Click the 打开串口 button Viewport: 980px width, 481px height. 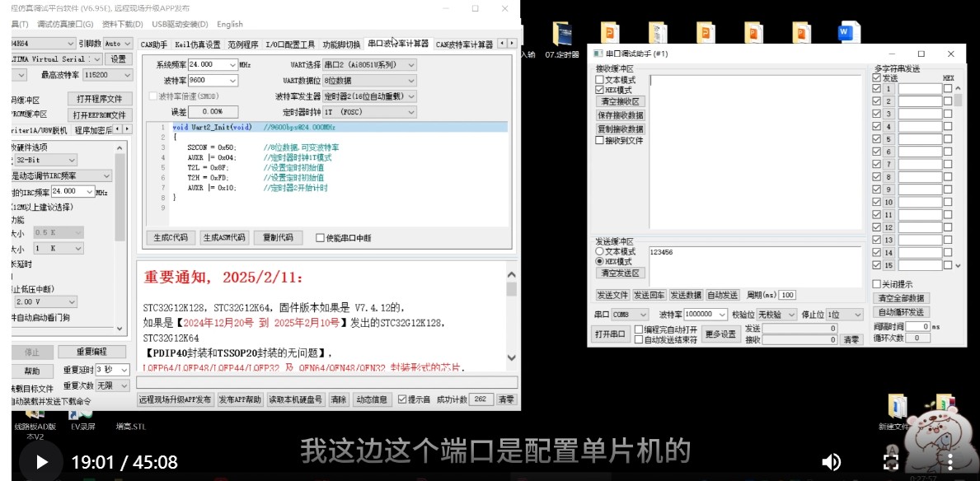pos(611,334)
